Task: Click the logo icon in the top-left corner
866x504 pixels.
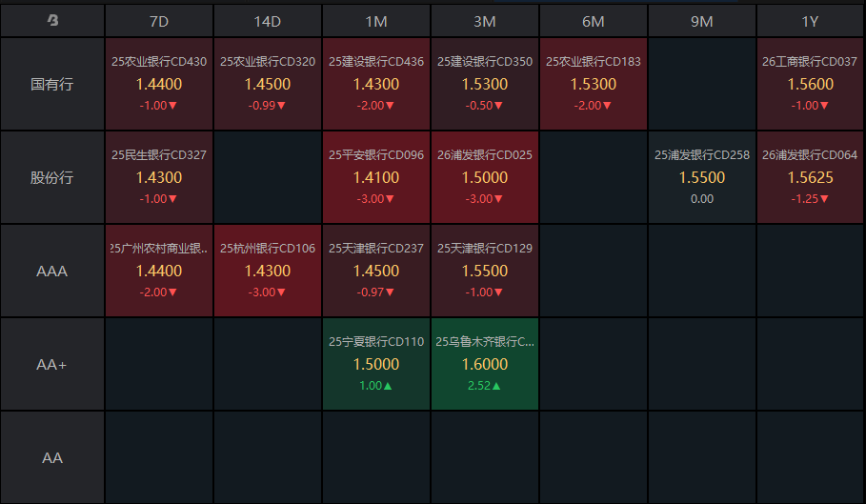Action: point(52,20)
